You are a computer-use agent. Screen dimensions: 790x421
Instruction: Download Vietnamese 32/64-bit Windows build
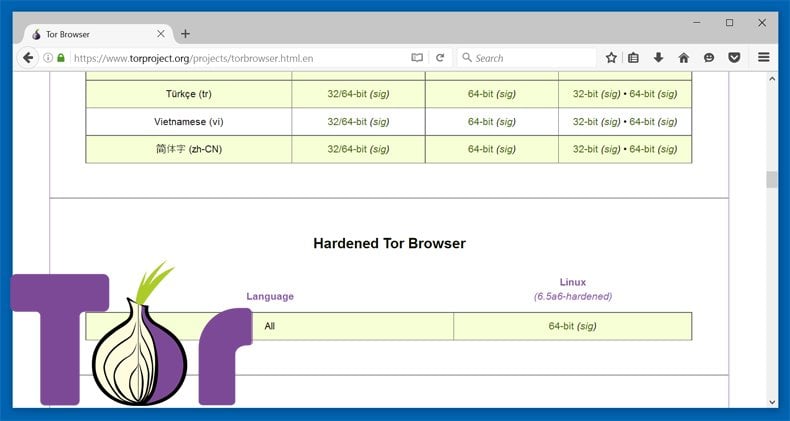[x=347, y=122]
